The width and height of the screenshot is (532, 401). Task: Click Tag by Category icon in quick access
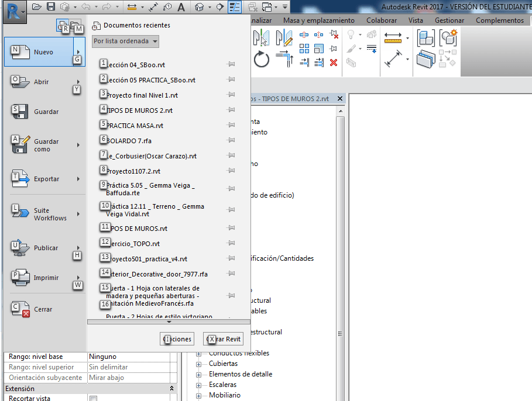[167, 7]
